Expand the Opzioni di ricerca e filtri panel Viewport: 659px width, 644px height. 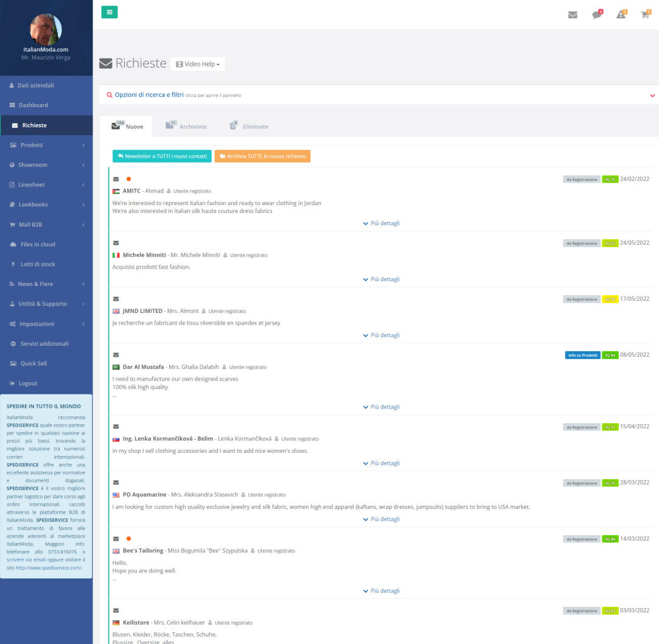click(149, 95)
